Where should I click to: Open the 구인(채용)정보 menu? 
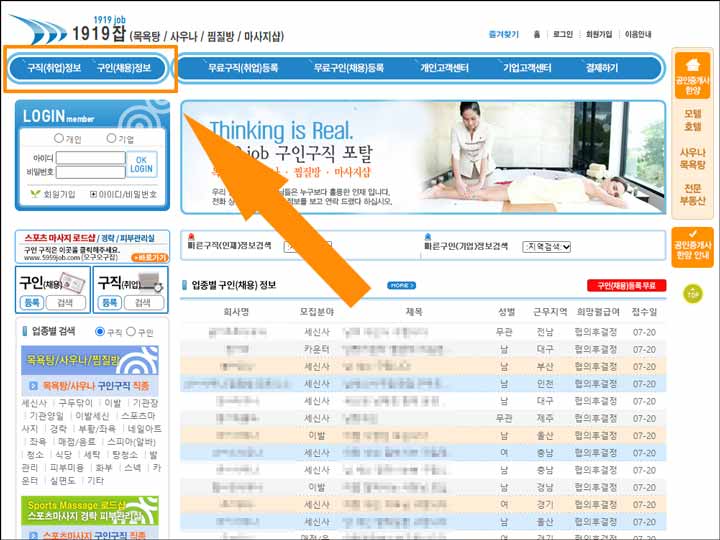(x=124, y=68)
